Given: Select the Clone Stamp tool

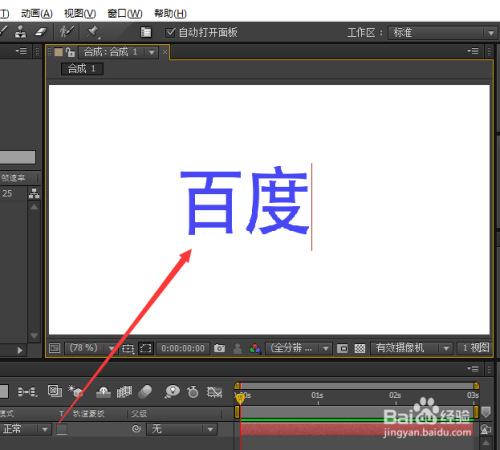Looking at the screenshot, I should pyautogui.click(x=20, y=32).
